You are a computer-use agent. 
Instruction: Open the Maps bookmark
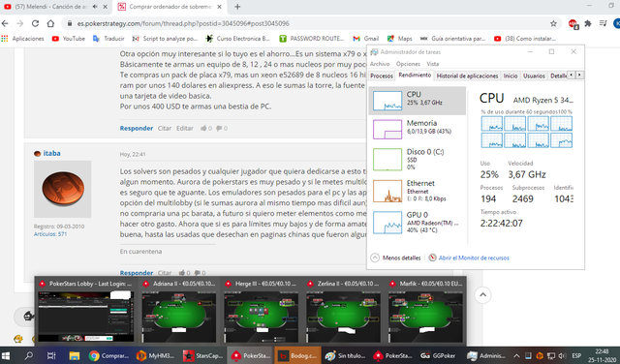400,39
